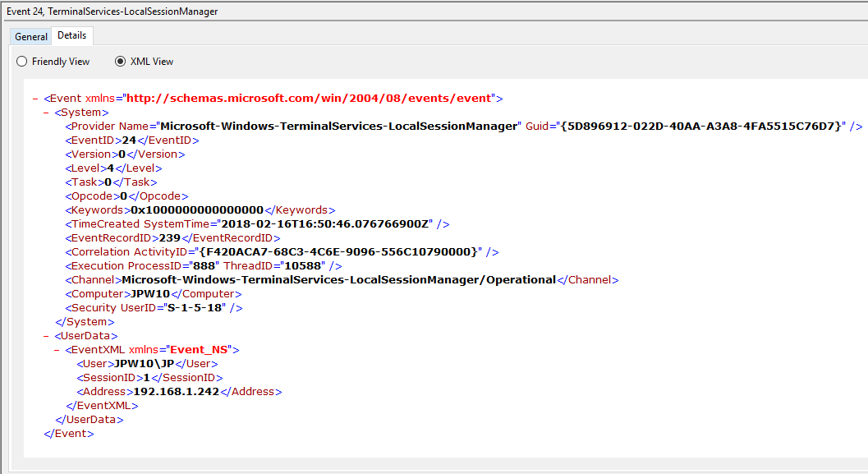Viewport: 868px width, 474px height.
Task: Collapse the EventXML node
Action: pyautogui.click(x=57, y=350)
